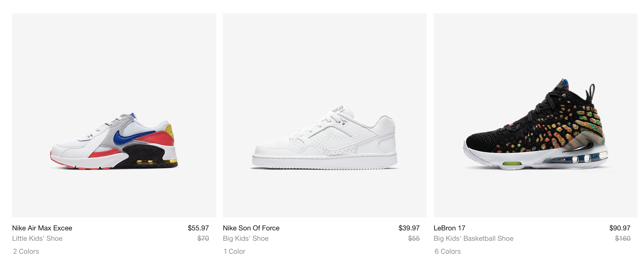Select the Big Kids' Shoe subtitle

coord(246,238)
